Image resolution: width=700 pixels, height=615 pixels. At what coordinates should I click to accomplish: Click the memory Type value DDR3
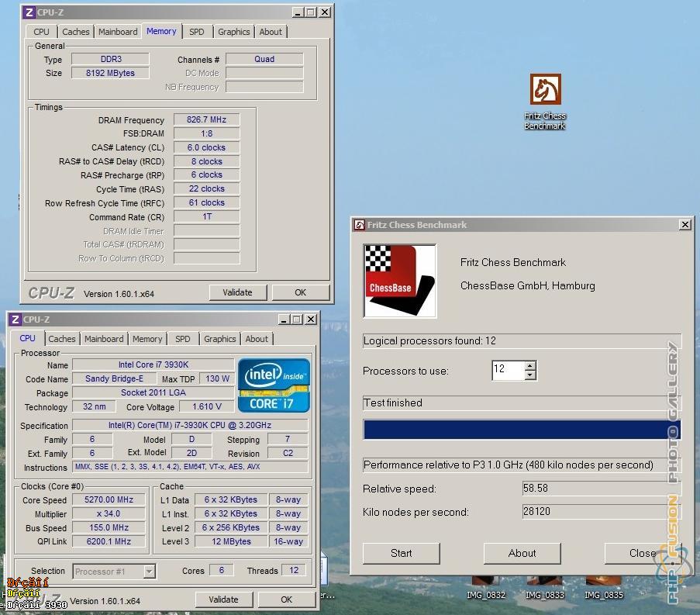(111, 60)
